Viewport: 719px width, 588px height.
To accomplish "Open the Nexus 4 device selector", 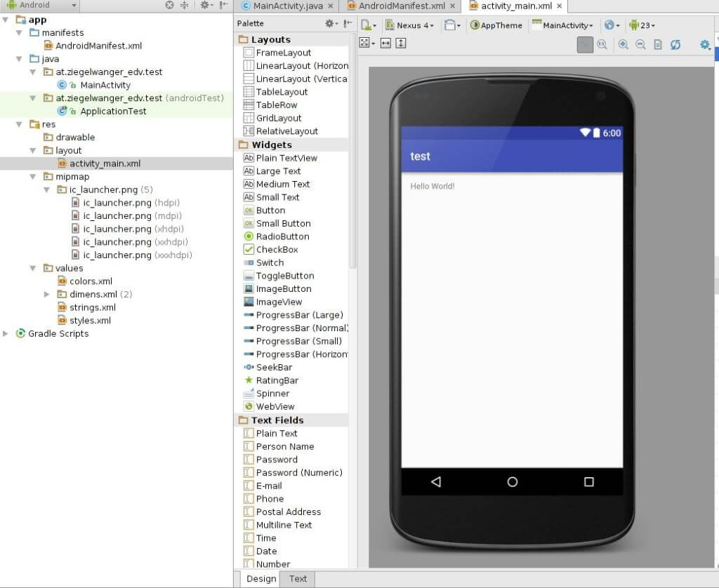I will [x=410, y=25].
